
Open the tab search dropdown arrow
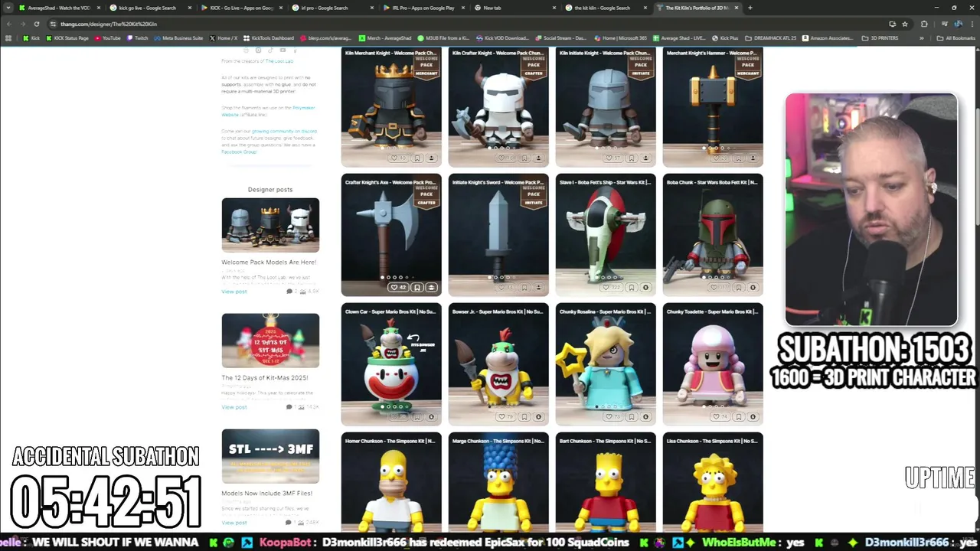pos(8,8)
